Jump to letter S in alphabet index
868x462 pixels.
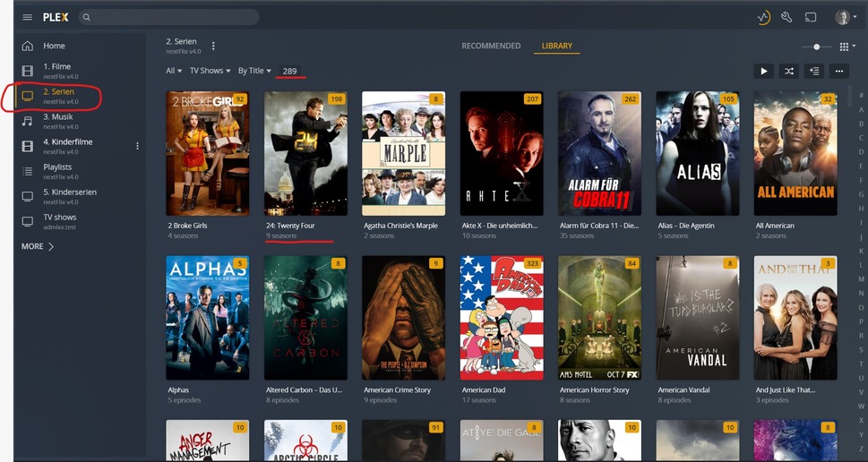861,350
